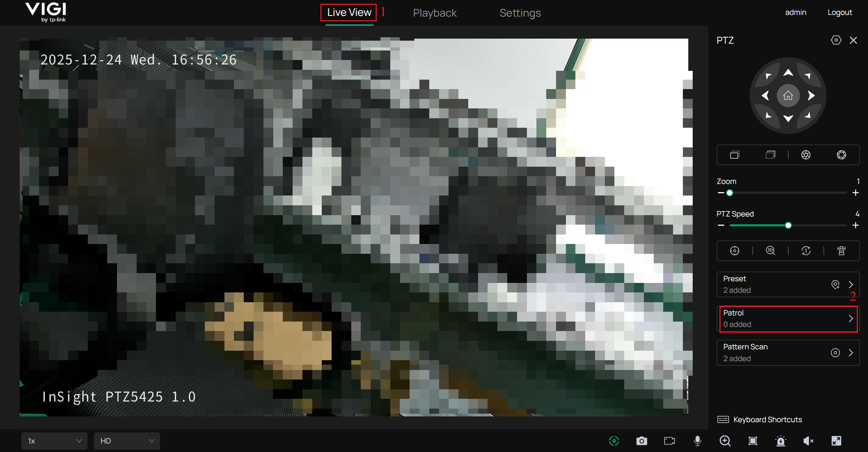Screen dimensions: 868x452
Task: Increase zoom with the plus button
Action: 855,193
